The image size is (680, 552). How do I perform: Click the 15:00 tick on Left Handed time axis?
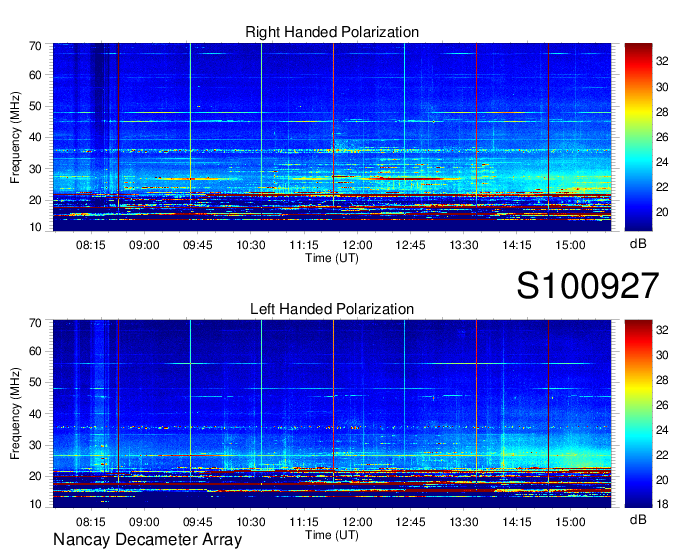coord(570,522)
